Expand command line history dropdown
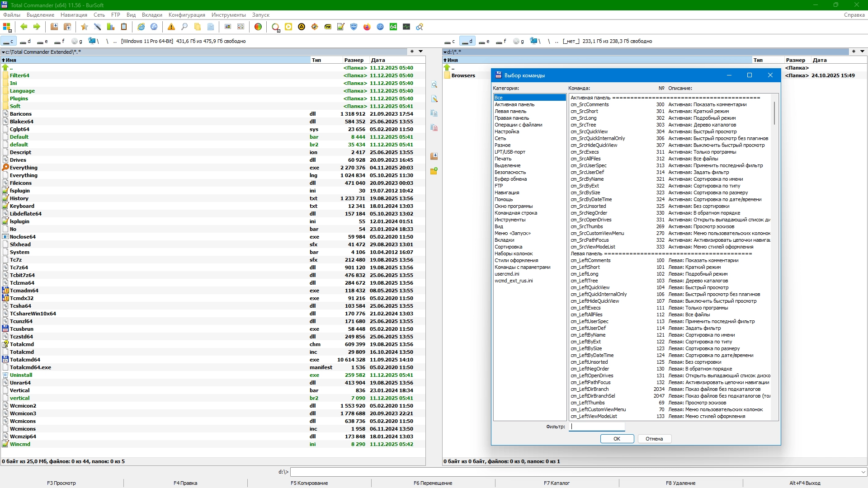 pos(863,472)
